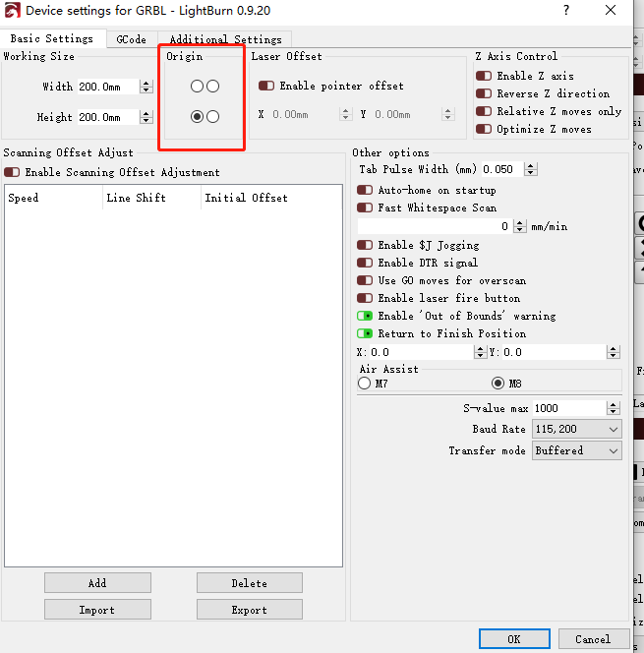Click the Laser Offset X field
Screen dimensions: 644x653
pos(305,114)
